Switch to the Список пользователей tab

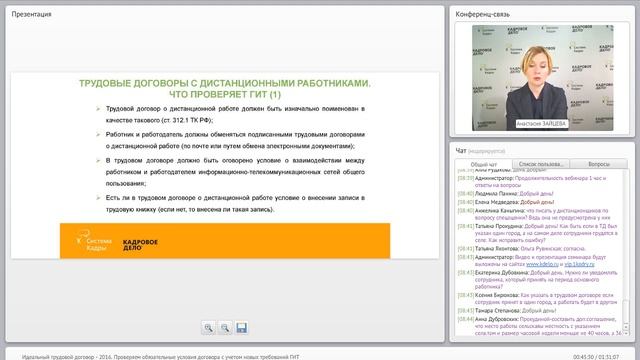(x=541, y=164)
